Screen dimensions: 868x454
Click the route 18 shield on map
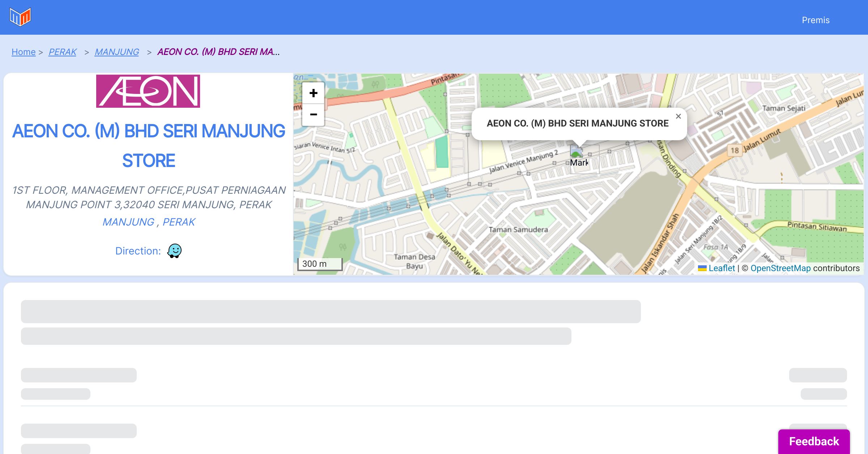click(x=735, y=150)
